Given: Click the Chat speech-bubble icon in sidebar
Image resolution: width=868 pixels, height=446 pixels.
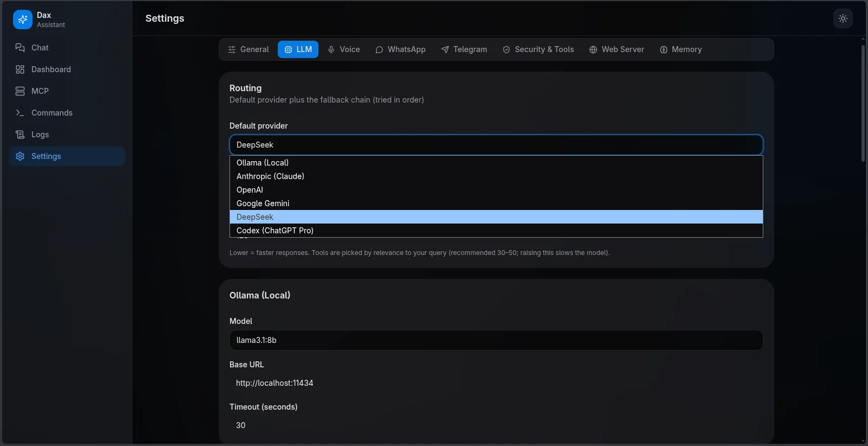Looking at the screenshot, I should pos(20,48).
